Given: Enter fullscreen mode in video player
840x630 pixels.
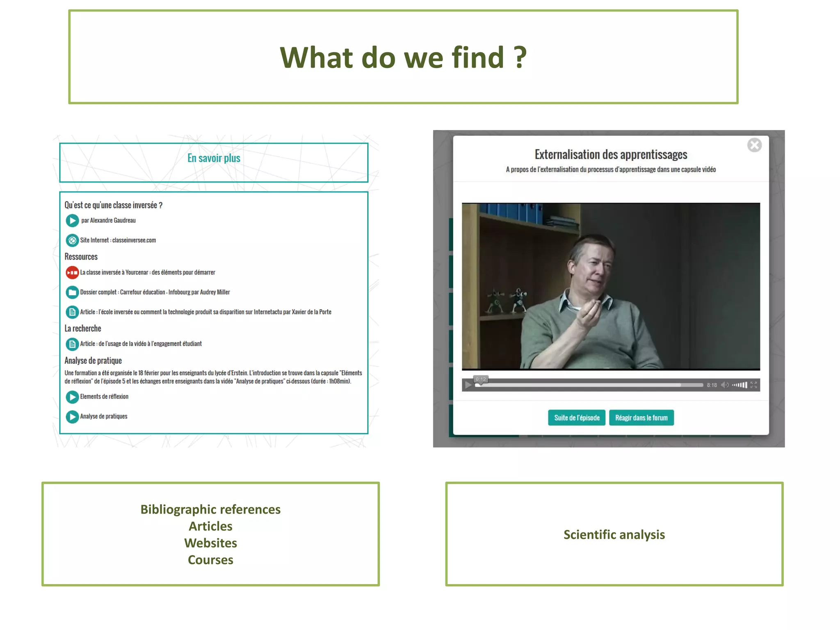Looking at the screenshot, I should pos(753,385).
